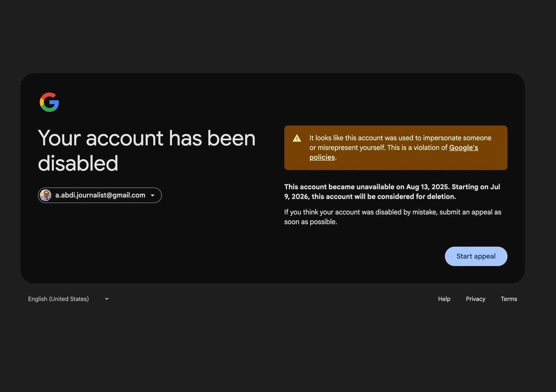Open the Terms footer link
Screen dimensions: 556x392
[x=509, y=299]
